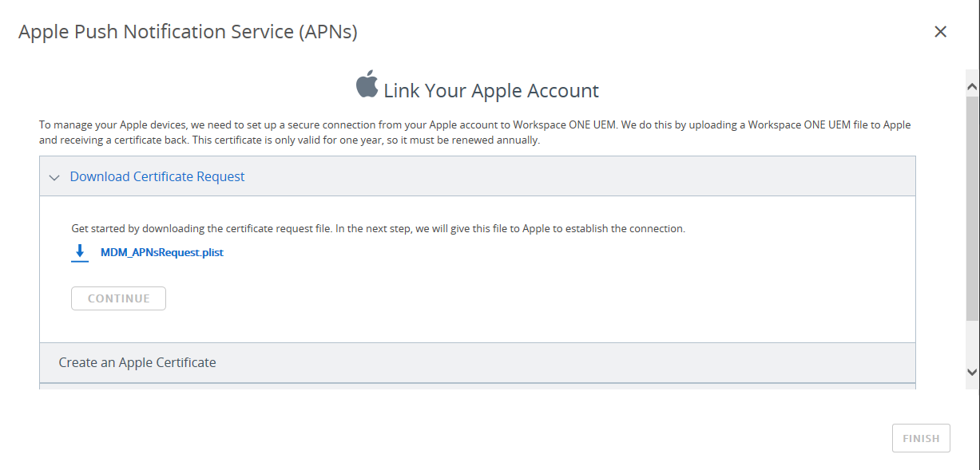This screenshot has height=470, width=980.
Task: Expand the Create an Apple Certificate section
Action: (x=478, y=362)
